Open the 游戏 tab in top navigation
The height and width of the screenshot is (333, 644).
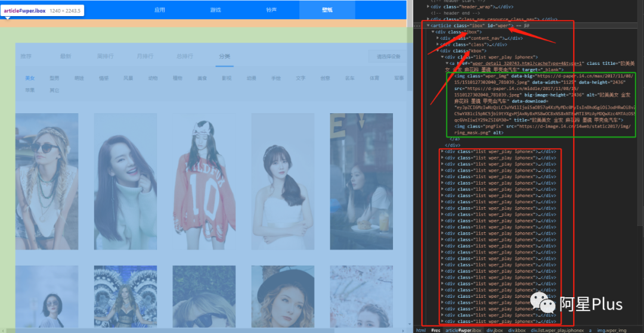click(216, 10)
